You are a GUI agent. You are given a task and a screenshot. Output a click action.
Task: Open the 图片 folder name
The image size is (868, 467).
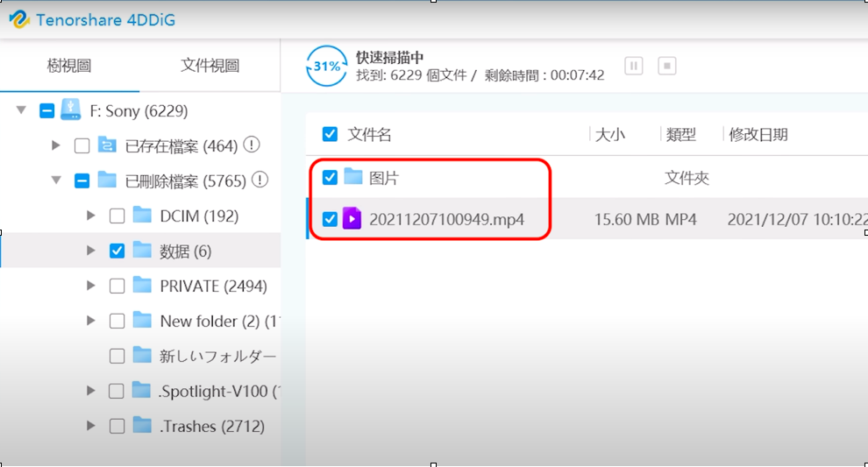(384, 178)
